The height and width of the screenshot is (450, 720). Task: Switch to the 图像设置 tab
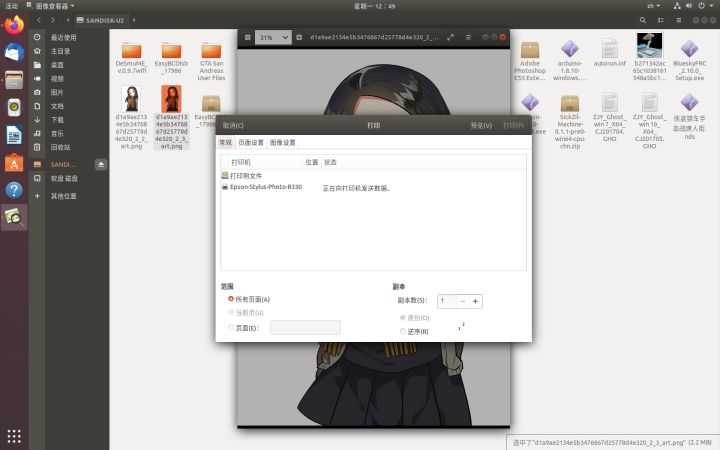pos(282,142)
